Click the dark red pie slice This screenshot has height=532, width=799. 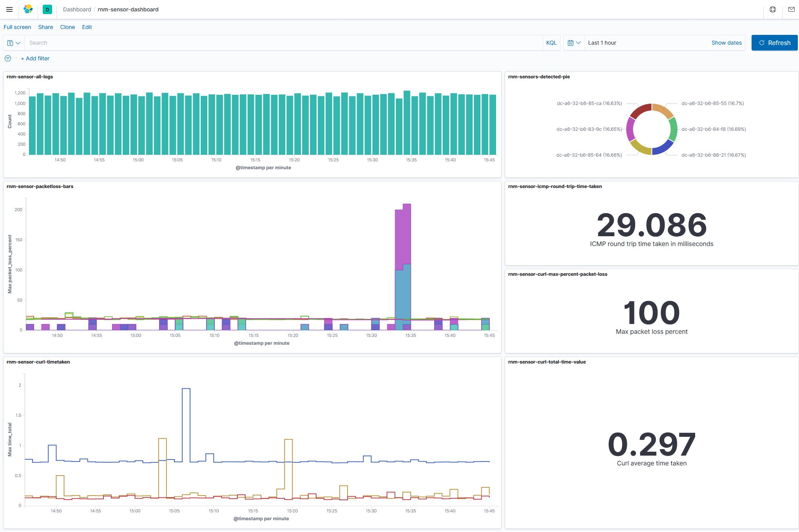pyautogui.click(x=640, y=111)
